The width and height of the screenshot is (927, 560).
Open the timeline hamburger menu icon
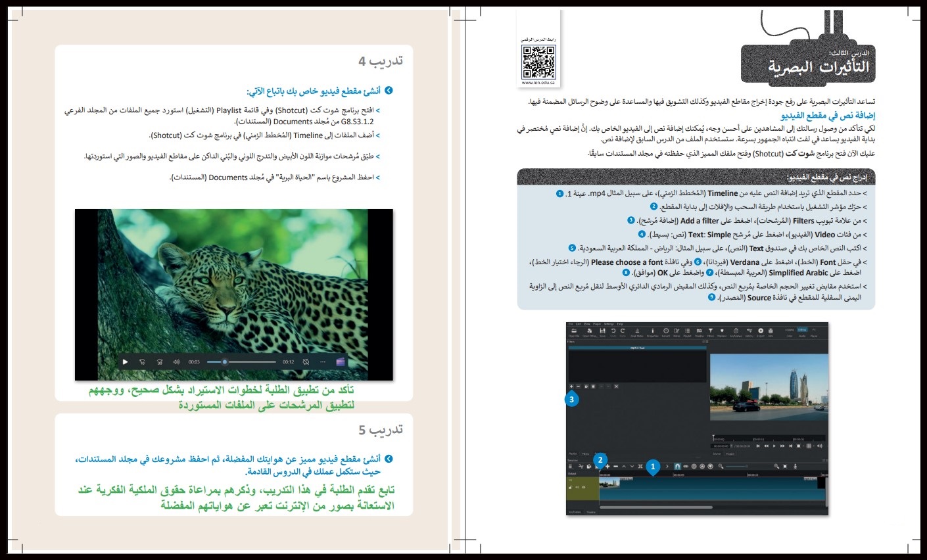[x=571, y=467]
